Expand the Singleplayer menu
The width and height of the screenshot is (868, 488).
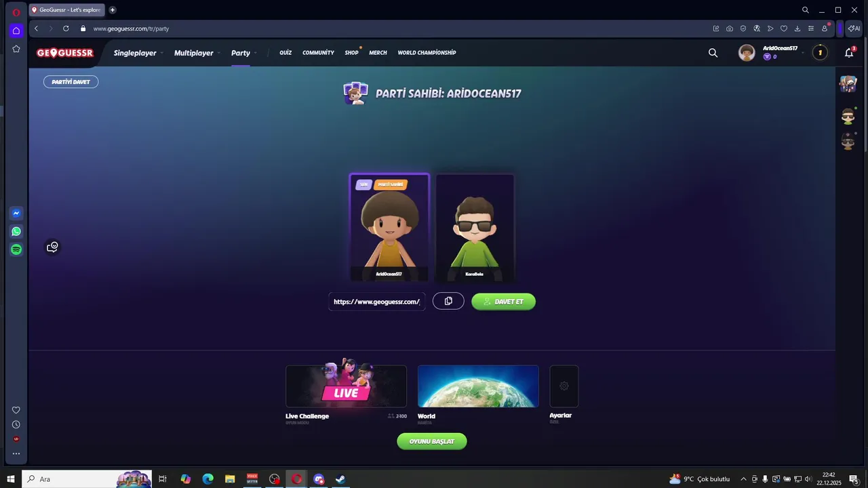coord(138,53)
